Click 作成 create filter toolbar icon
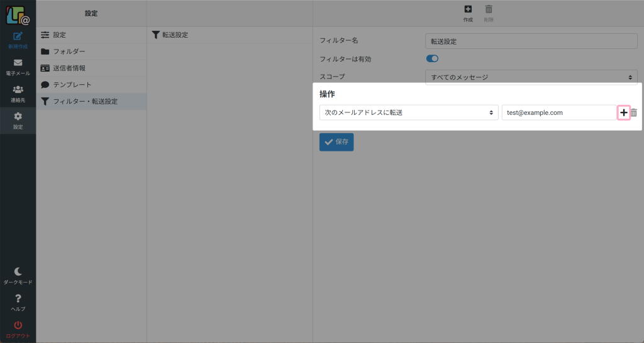644x343 pixels. coord(468,13)
